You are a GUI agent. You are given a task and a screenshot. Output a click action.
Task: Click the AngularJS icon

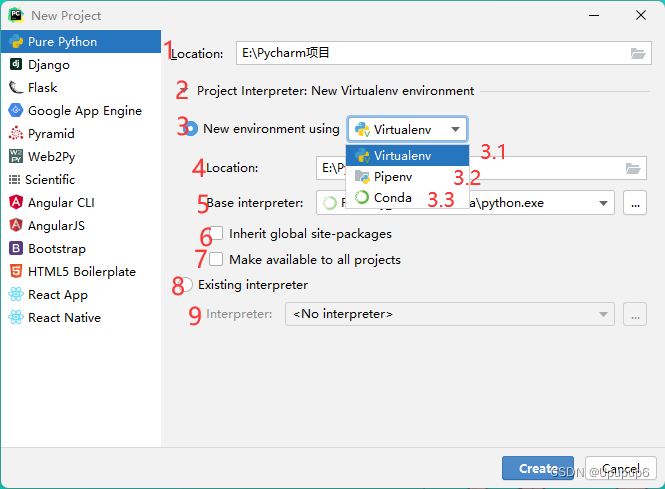tap(16, 225)
